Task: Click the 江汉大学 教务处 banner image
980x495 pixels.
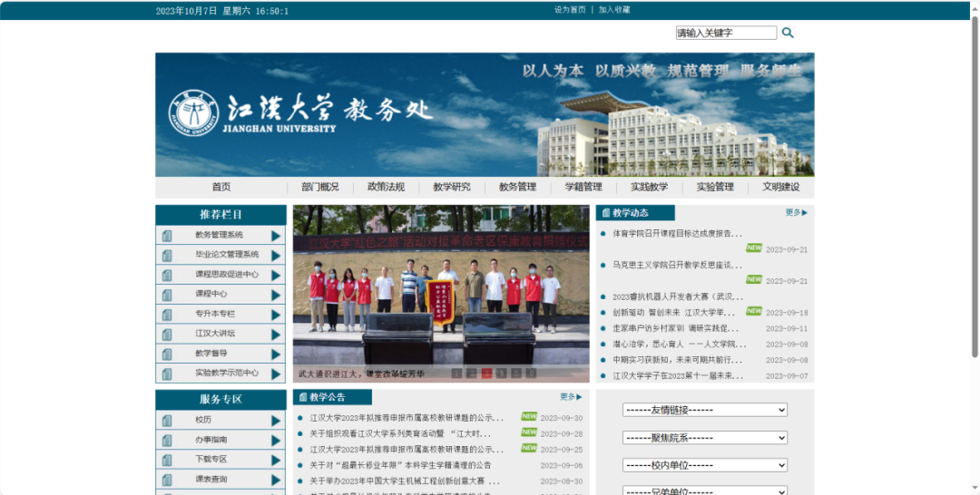Action: click(485, 114)
